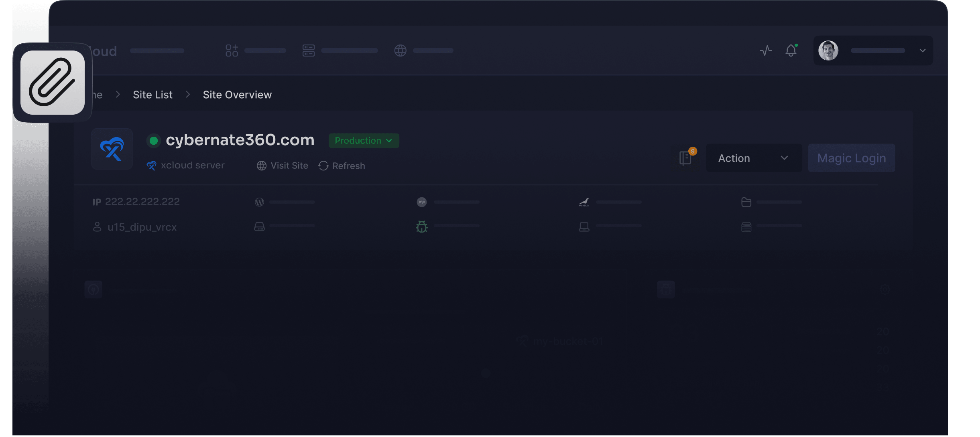This screenshot has height=437, width=980.
Task: Go to Site List breadcrumb
Action: click(152, 95)
